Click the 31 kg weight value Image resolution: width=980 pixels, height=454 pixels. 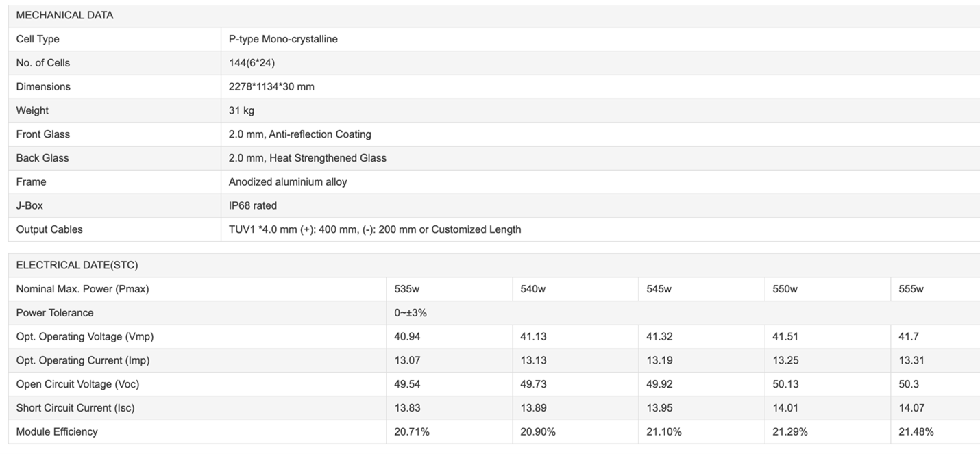(x=241, y=110)
